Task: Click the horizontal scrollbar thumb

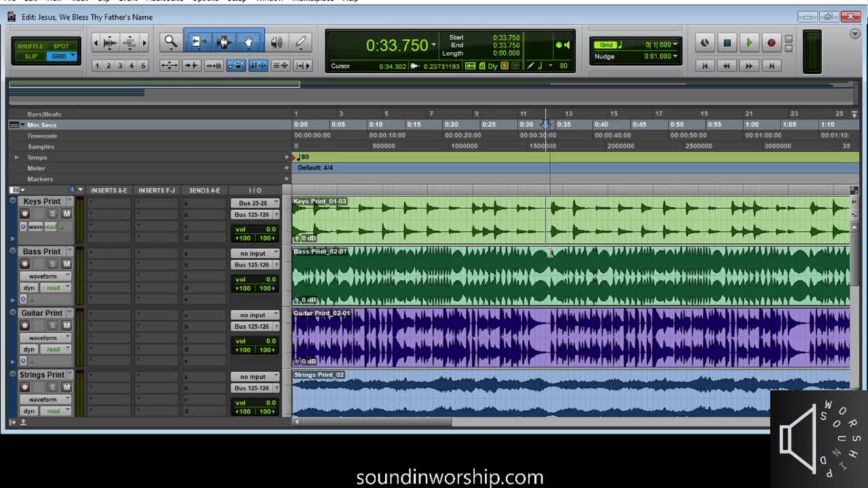Action: 376,422
